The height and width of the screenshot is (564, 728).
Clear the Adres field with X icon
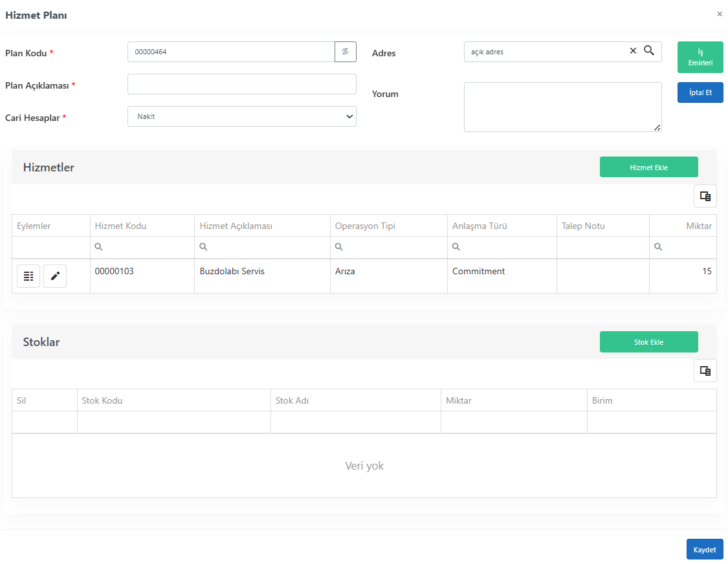[633, 50]
